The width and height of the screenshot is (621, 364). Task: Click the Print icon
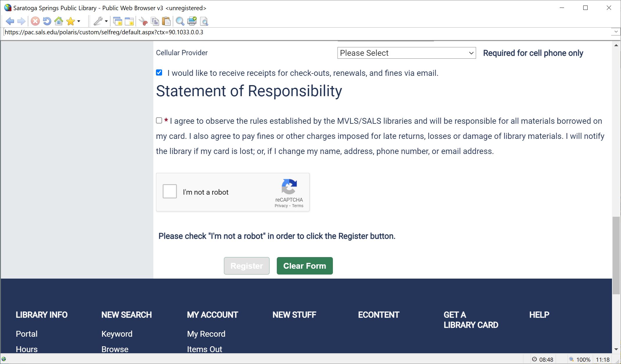[192, 21]
